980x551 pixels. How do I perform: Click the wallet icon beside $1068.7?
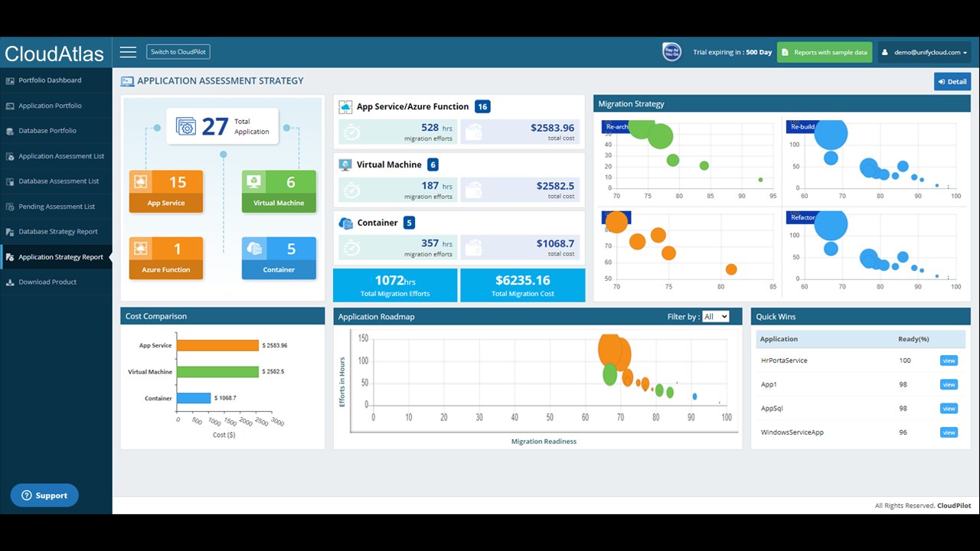473,247
